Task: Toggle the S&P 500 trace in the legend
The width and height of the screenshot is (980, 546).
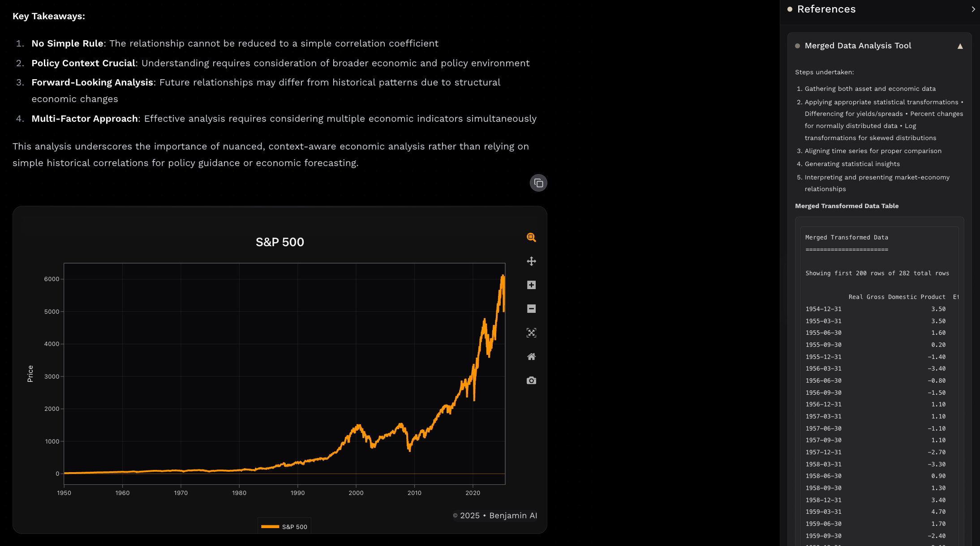Action: (284, 526)
